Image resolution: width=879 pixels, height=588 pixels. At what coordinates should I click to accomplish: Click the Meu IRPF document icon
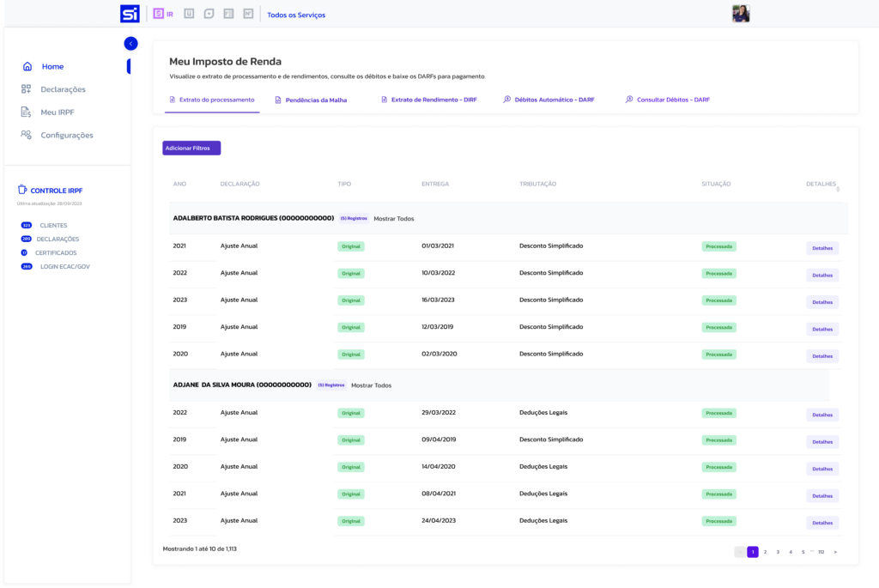point(27,112)
